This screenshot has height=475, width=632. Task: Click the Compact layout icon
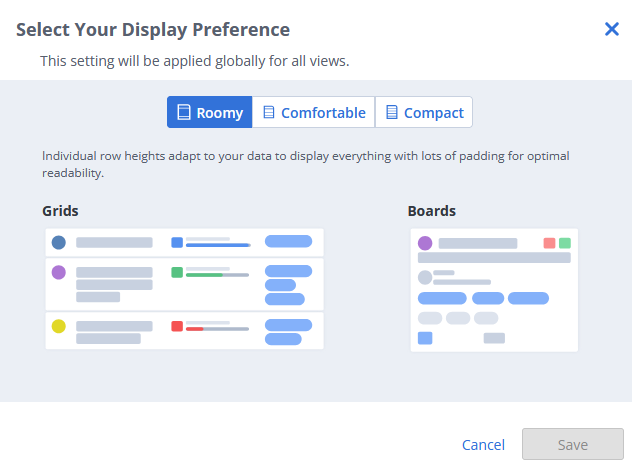click(x=391, y=112)
